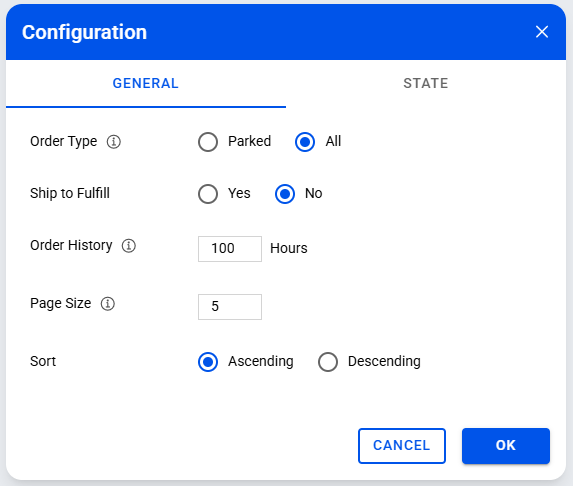The height and width of the screenshot is (486, 573).
Task: Click the CANCEL button
Action: click(402, 446)
